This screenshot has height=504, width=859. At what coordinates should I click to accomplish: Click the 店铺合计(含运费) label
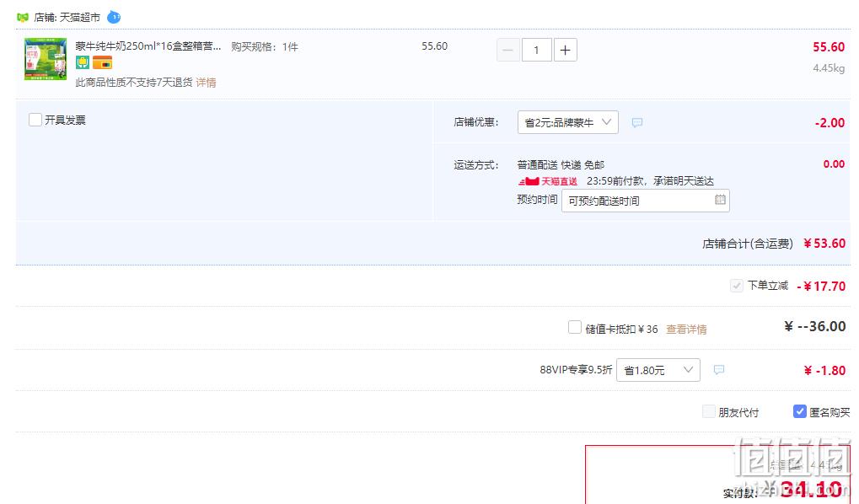click(x=748, y=244)
